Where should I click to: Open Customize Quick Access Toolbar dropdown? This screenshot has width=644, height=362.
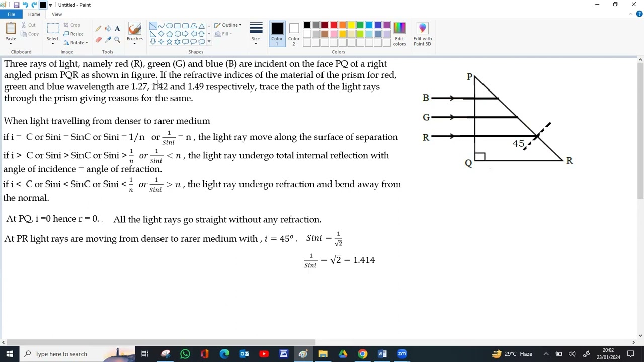pyautogui.click(x=50, y=5)
